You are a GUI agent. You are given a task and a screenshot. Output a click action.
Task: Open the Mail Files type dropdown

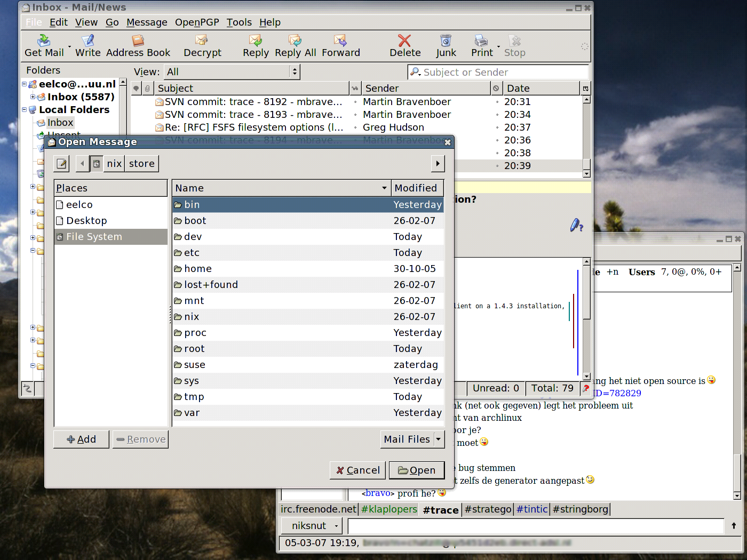(412, 439)
